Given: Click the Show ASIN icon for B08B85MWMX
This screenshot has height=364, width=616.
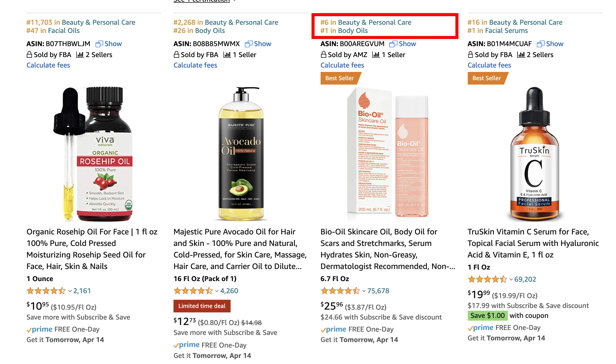Looking at the screenshot, I should pyautogui.click(x=248, y=44).
